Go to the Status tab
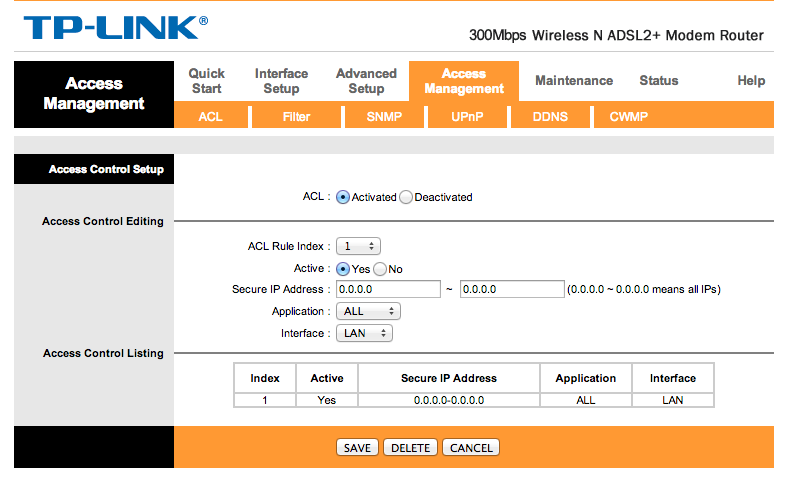 [x=659, y=81]
